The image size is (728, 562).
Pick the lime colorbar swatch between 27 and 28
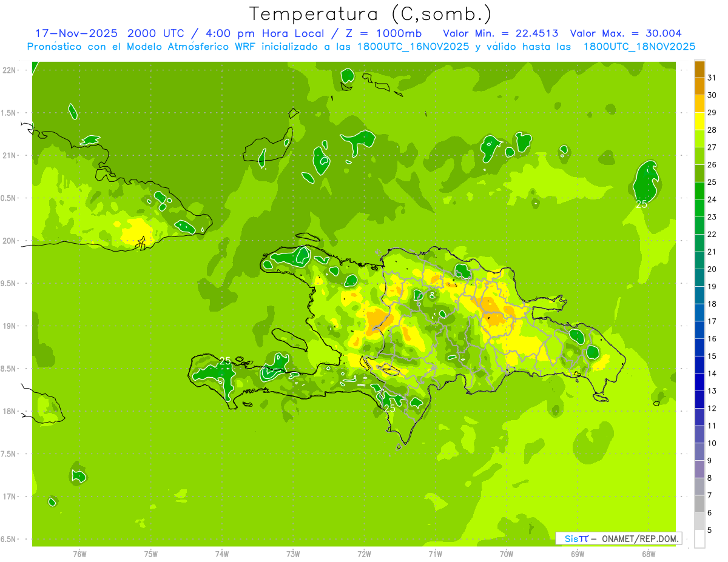pyautogui.click(x=699, y=139)
